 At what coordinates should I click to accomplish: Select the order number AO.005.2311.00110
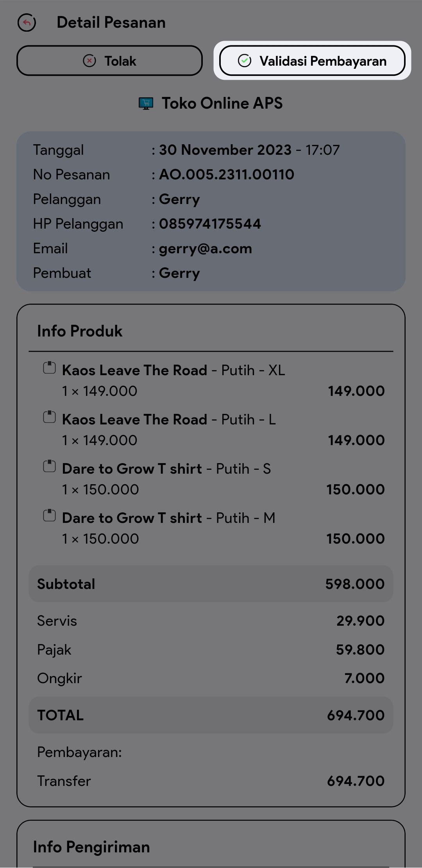pos(226,175)
